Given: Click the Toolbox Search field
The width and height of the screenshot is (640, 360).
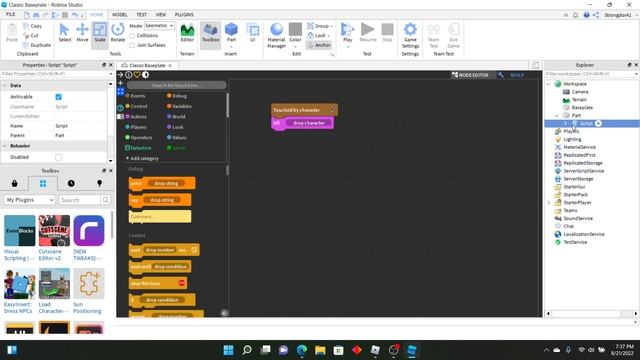Looking at the screenshot, I should (x=80, y=200).
